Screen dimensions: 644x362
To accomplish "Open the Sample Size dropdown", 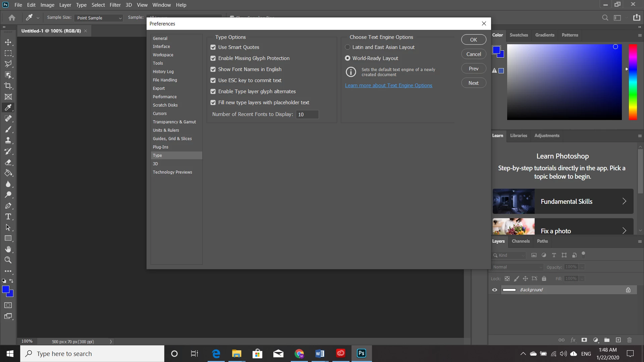I will point(99,18).
